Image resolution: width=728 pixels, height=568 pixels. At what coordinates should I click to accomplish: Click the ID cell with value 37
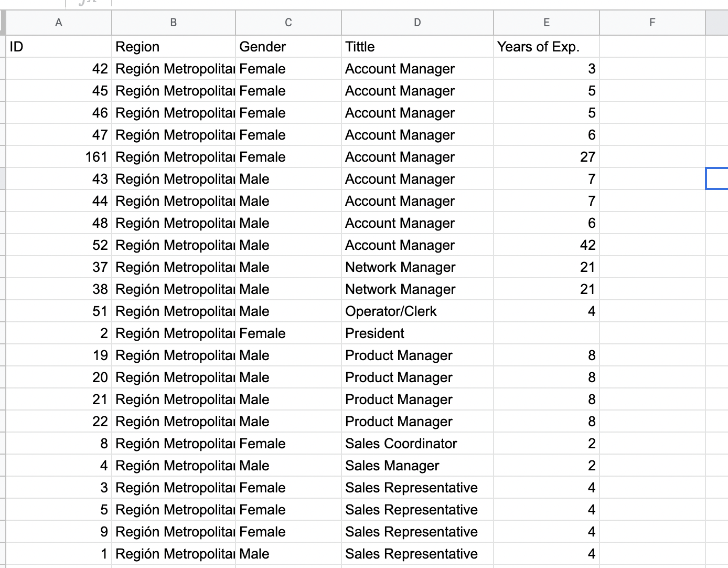click(x=58, y=267)
